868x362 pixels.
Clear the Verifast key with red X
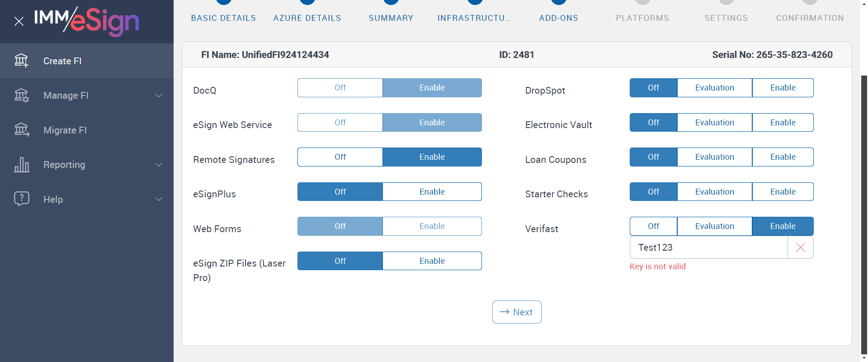801,248
